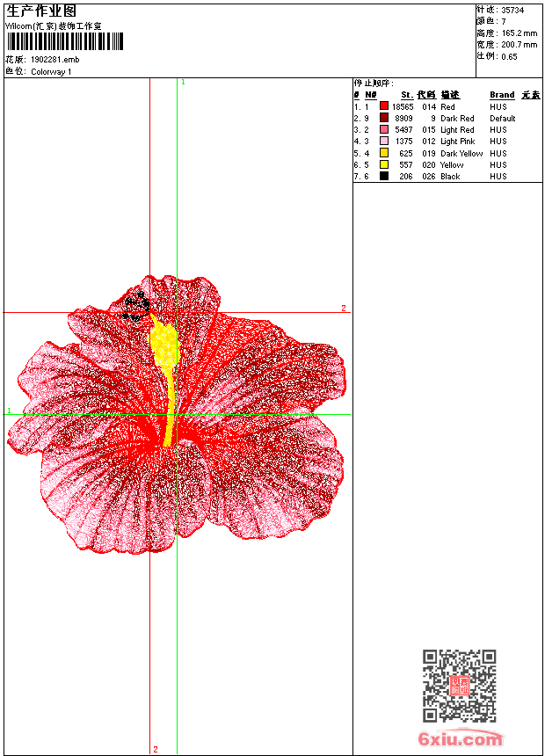
Task: Pick the Light Red color swatch
Action: [x=384, y=129]
